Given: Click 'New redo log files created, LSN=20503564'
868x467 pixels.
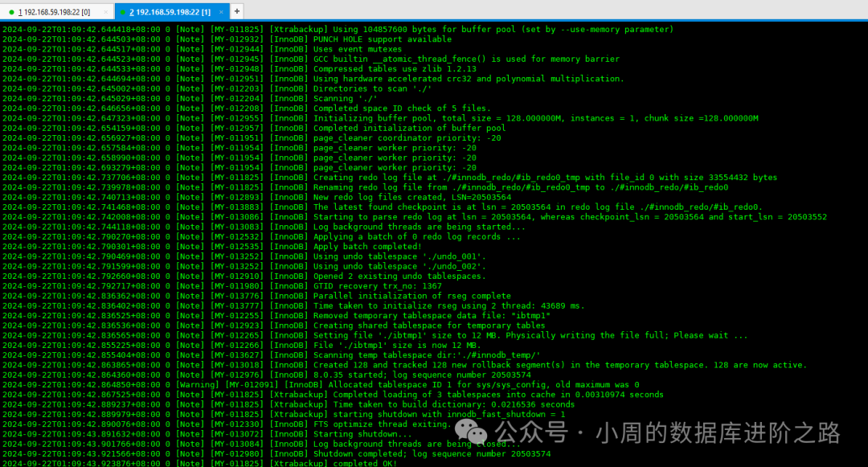Looking at the screenshot, I should pyautogui.click(x=411, y=198).
